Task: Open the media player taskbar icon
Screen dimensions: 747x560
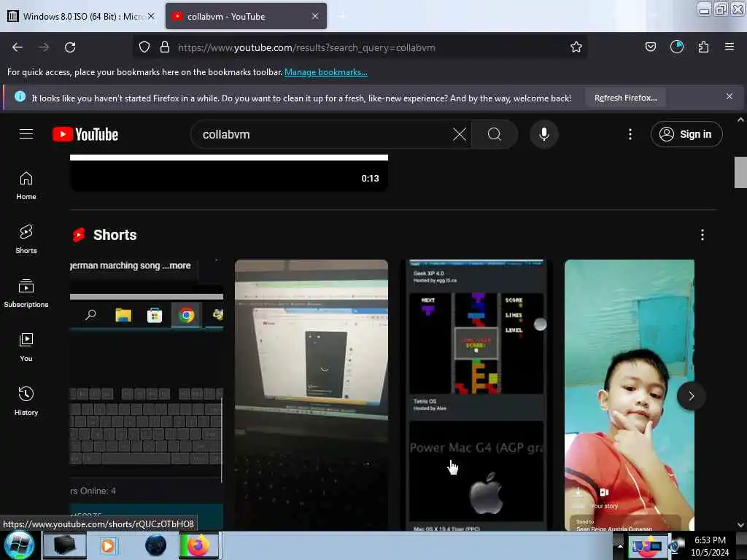Action: pyautogui.click(x=108, y=545)
